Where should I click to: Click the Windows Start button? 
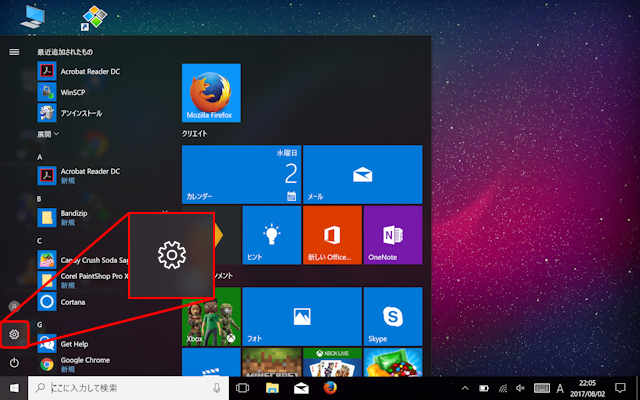pyautogui.click(x=14, y=388)
